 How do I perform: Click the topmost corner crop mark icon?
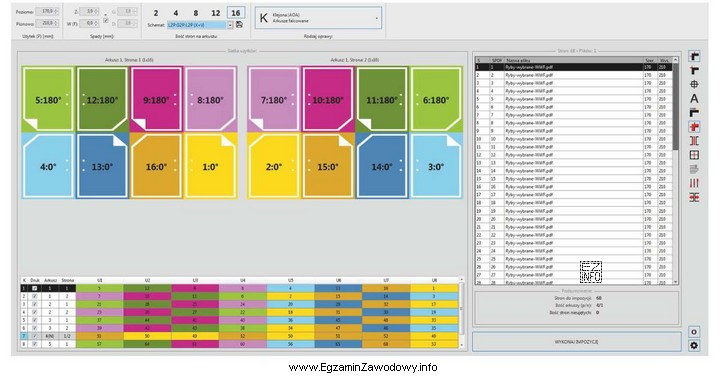(x=694, y=56)
